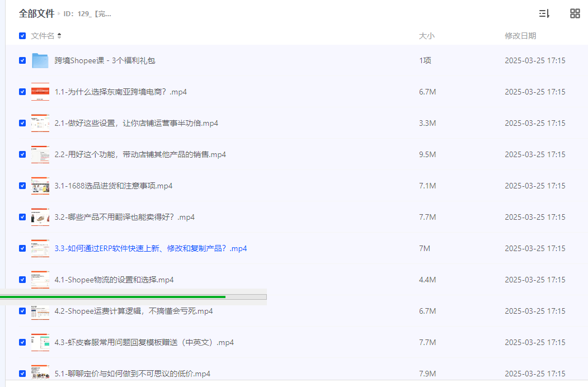Toggle sort arrows next to 文件名
Image resolution: width=588 pixels, height=387 pixels.
(x=59, y=36)
